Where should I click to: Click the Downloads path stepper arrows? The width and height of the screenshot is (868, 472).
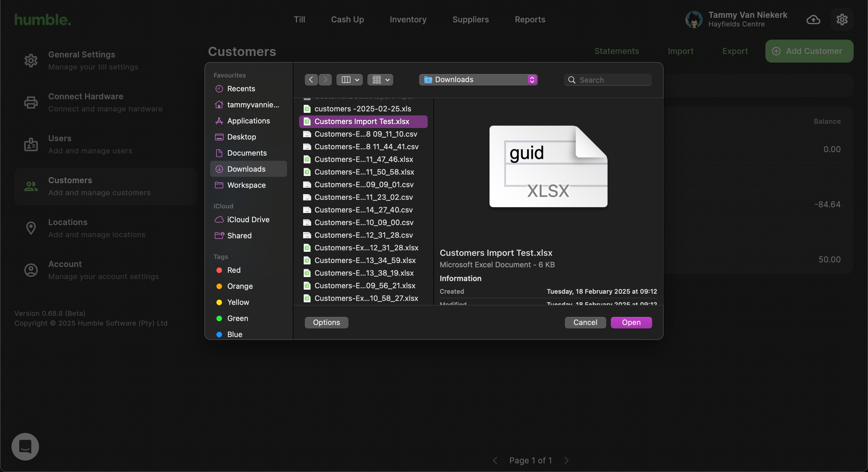coord(532,80)
